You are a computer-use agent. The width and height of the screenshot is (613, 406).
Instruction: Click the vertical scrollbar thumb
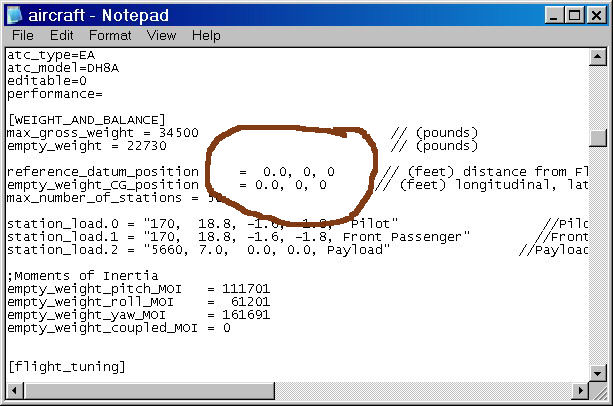(x=597, y=139)
